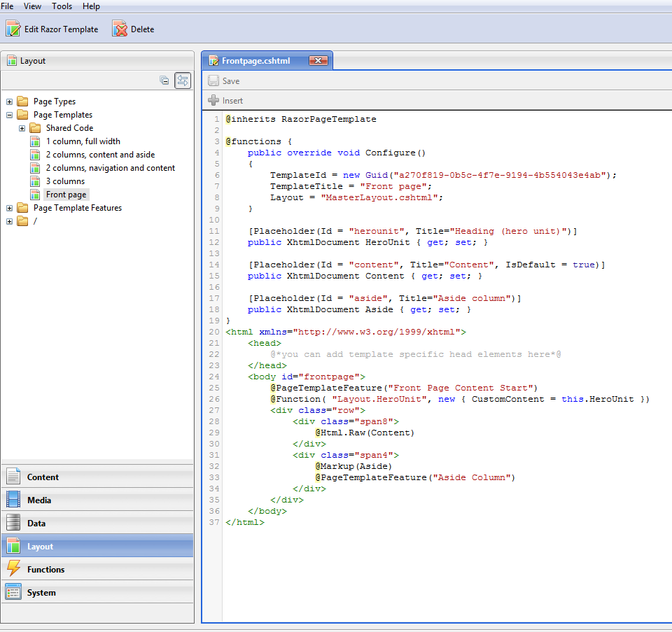The image size is (672, 632).
Task: Click the collapse-all icon in Layout panel
Action: pos(164,80)
